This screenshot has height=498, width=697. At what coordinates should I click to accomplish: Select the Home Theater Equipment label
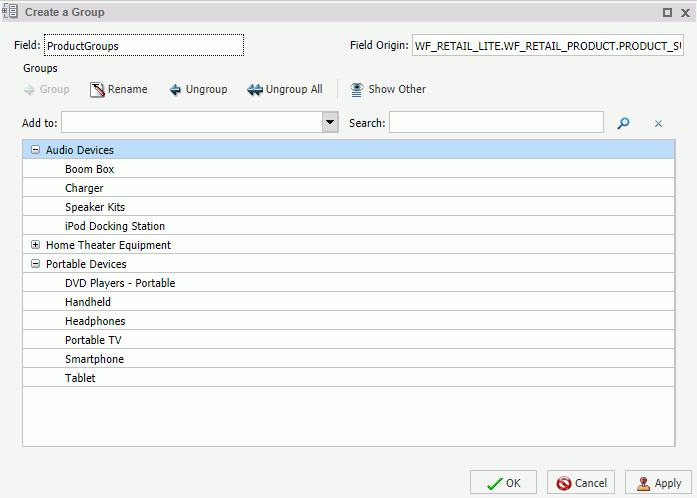coord(108,245)
